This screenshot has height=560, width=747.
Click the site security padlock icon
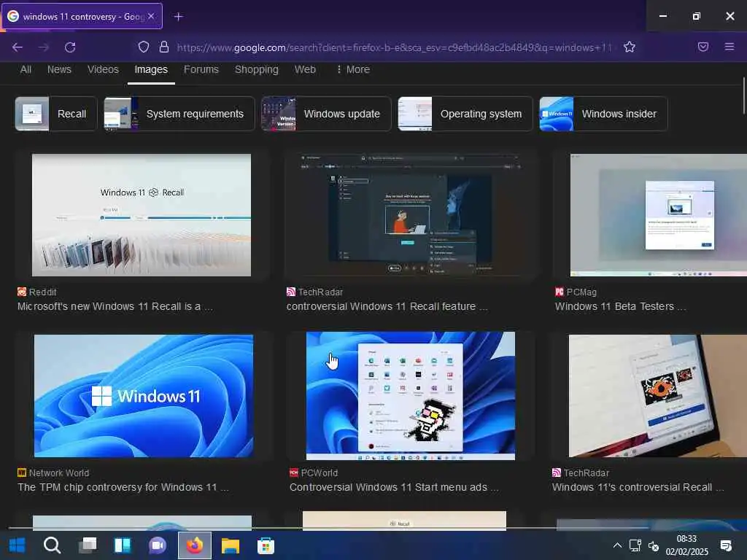click(164, 47)
